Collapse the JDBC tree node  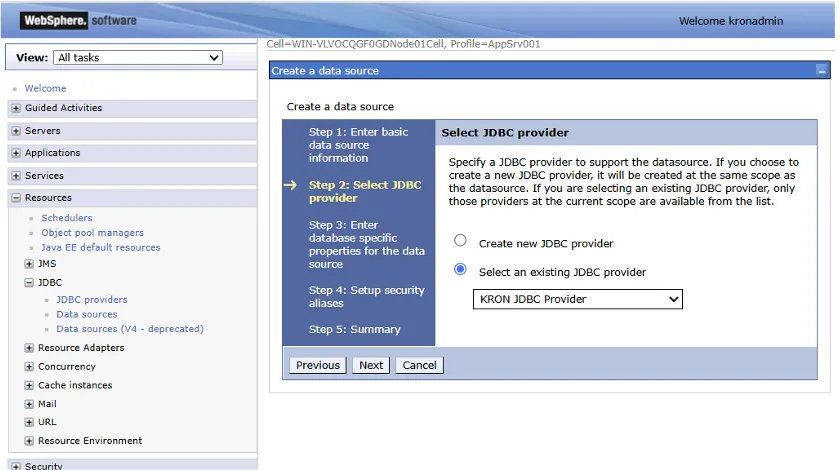coord(29,282)
